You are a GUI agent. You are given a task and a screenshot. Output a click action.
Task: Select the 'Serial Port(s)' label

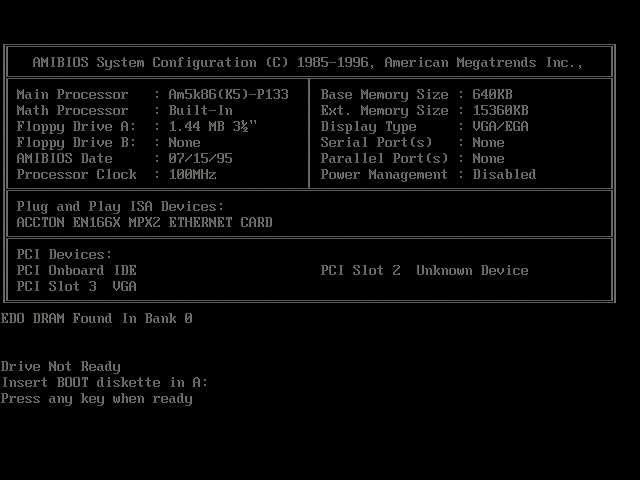click(376, 142)
